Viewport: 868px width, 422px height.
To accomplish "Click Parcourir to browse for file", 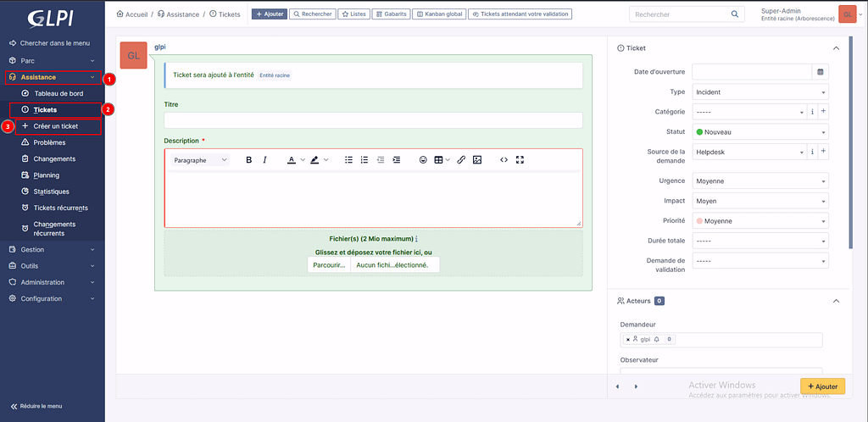I will [329, 265].
